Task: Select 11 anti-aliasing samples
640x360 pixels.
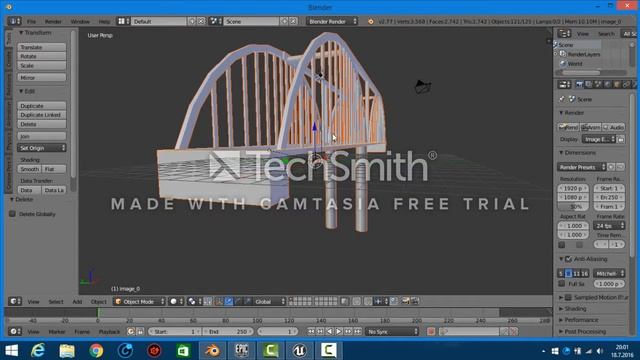Action: (576, 273)
